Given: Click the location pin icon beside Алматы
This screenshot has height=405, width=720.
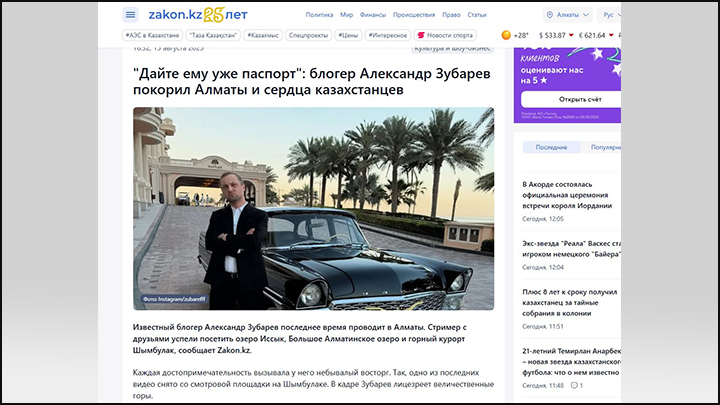Looking at the screenshot, I should pyautogui.click(x=550, y=15).
